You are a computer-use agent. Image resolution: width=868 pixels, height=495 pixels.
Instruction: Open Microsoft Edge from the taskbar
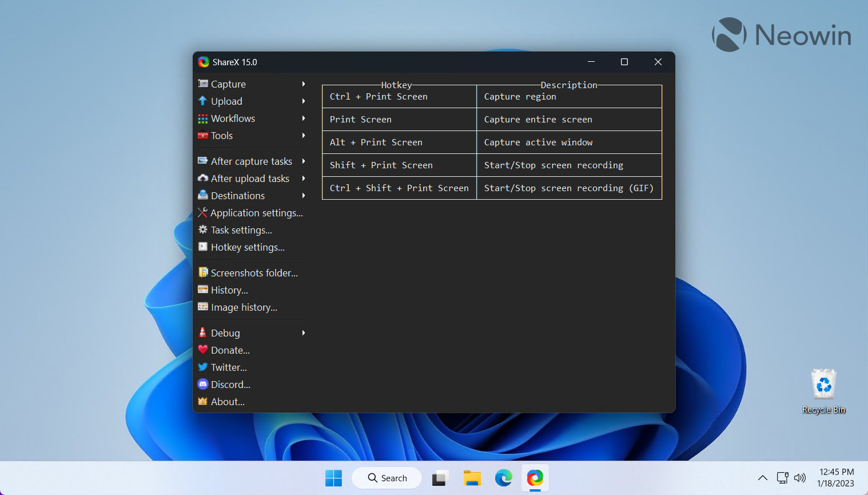click(503, 478)
